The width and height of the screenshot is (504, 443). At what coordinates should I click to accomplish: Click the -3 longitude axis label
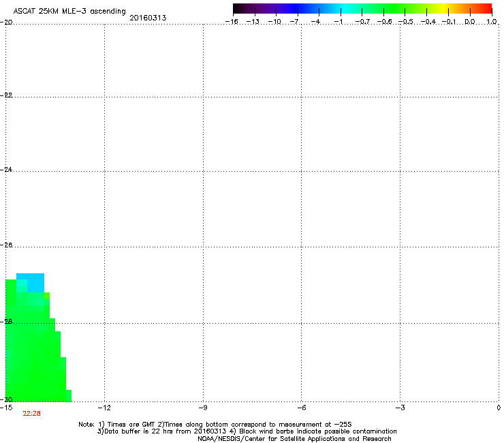tap(400, 408)
